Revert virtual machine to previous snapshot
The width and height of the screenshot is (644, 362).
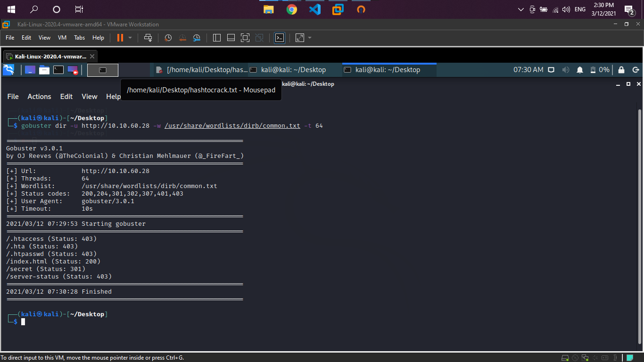(182, 38)
